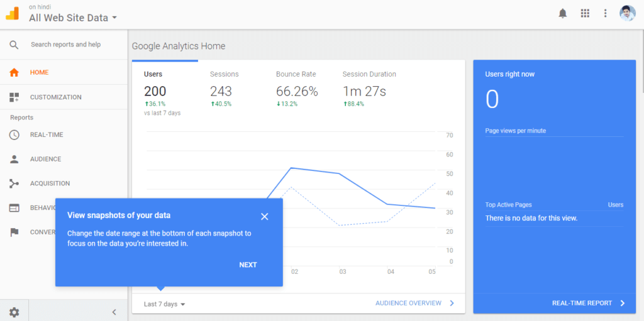Click the Acquisition arrows icon
The height and width of the screenshot is (321, 644).
[x=14, y=183]
